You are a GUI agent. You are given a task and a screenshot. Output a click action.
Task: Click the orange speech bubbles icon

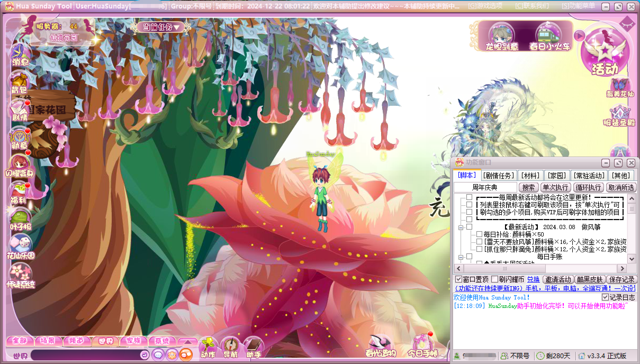click(x=186, y=355)
